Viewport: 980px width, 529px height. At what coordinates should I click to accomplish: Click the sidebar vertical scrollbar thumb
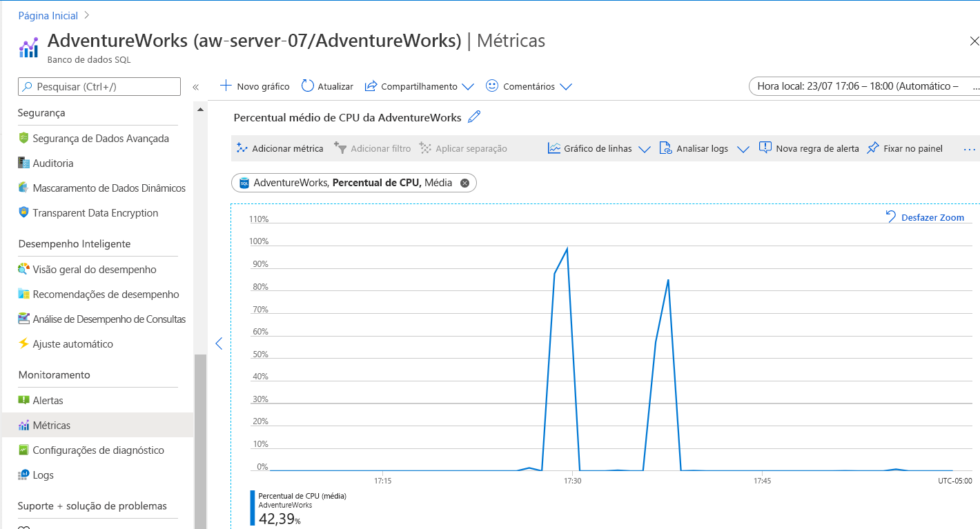pyautogui.click(x=200, y=441)
